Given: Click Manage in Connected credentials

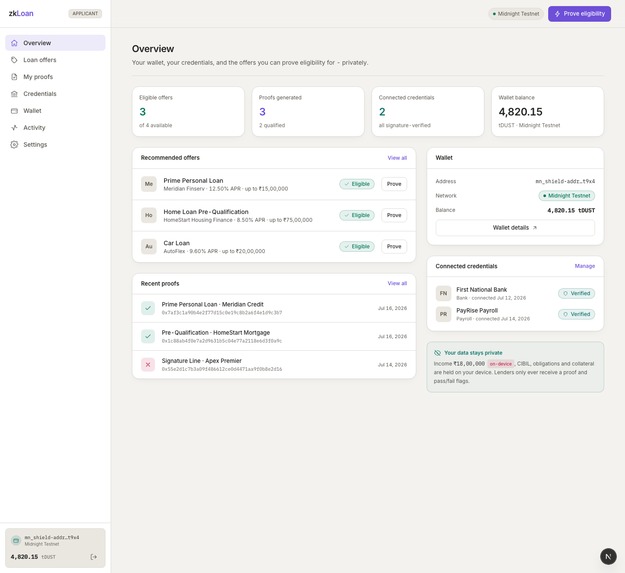Looking at the screenshot, I should click(585, 266).
